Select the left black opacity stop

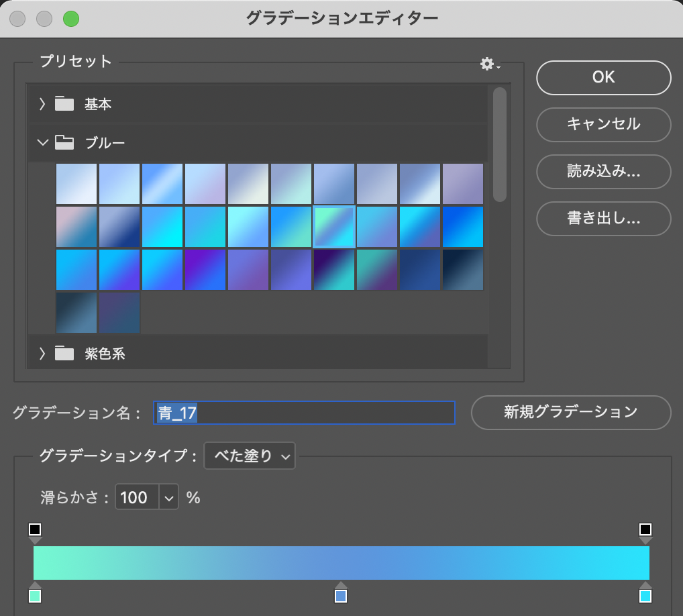35,530
